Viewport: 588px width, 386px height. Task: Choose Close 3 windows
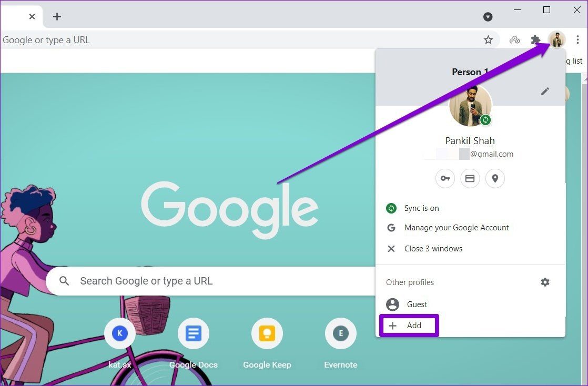(470, 249)
